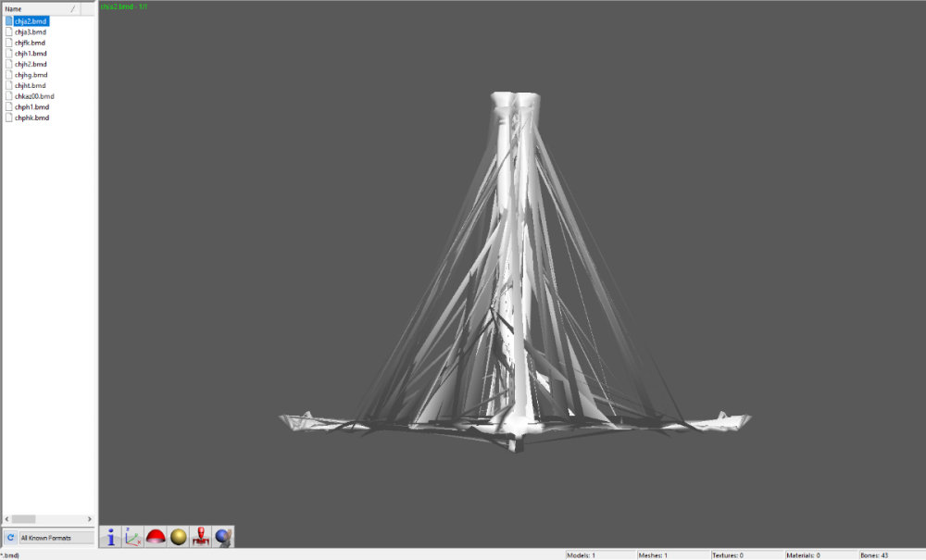
Task: Load the chjhg.bmd model
Action: pos(31,75)
